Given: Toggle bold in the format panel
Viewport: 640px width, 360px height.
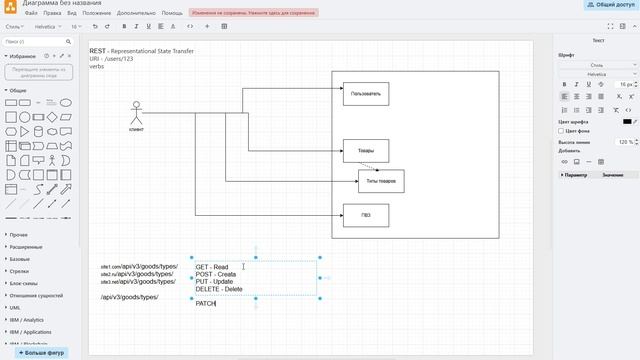Looking at the screenshot, I should point(564,84).
